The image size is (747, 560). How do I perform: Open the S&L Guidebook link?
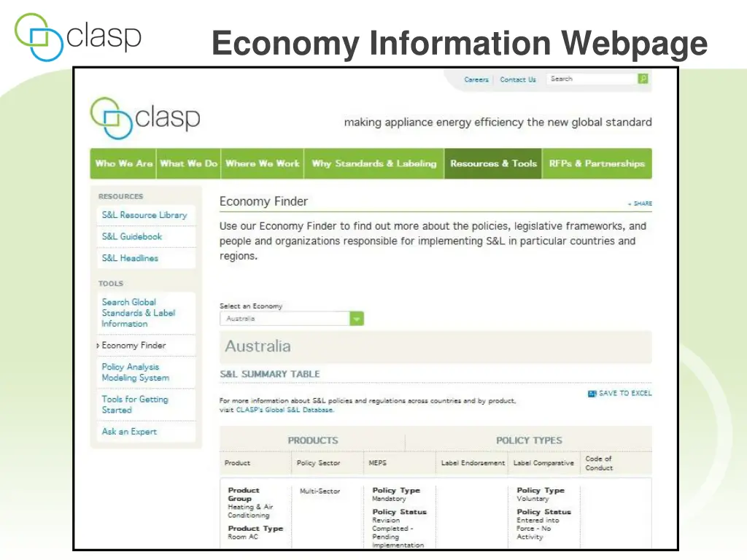(132, 236)
